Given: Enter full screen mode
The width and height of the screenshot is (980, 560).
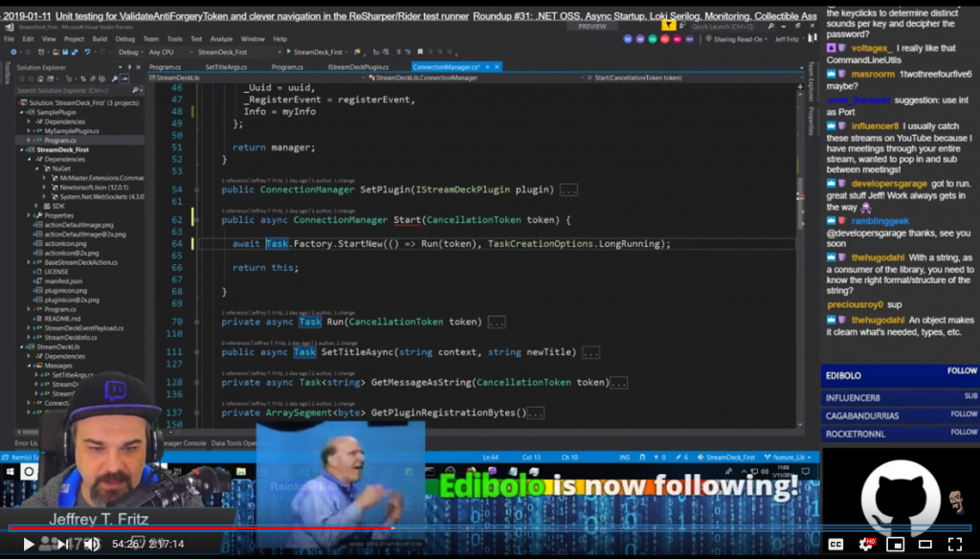Looking at the screenshot, I should [x=955, y=545].
